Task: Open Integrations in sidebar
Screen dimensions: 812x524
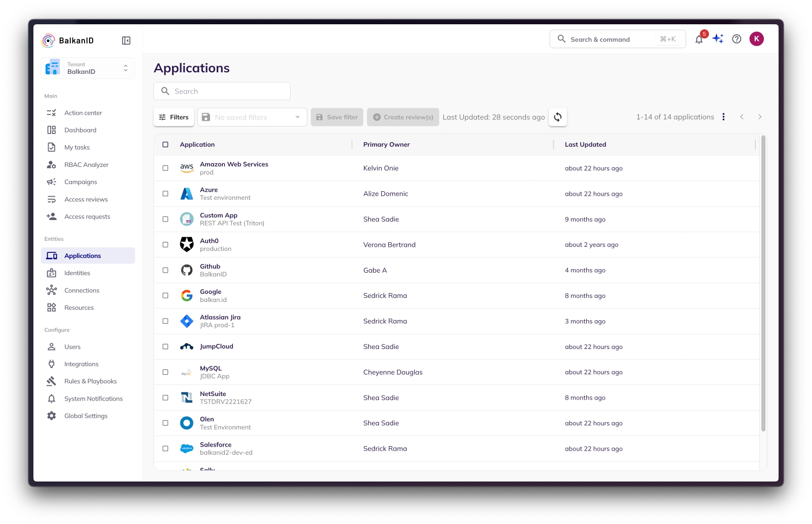Action: pyautogui.click(x=88, y=364)
